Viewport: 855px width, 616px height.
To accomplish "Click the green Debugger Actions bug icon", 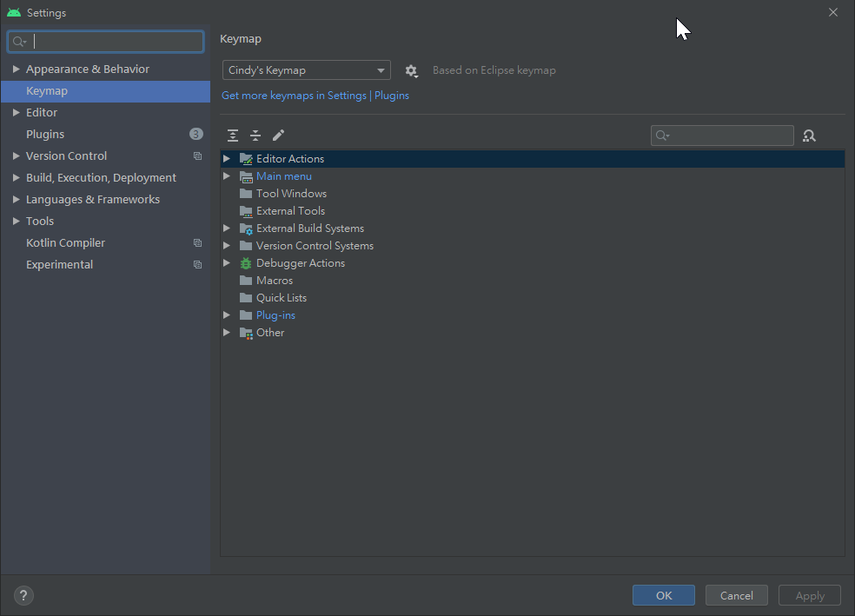I will click(x=246, y=263).
